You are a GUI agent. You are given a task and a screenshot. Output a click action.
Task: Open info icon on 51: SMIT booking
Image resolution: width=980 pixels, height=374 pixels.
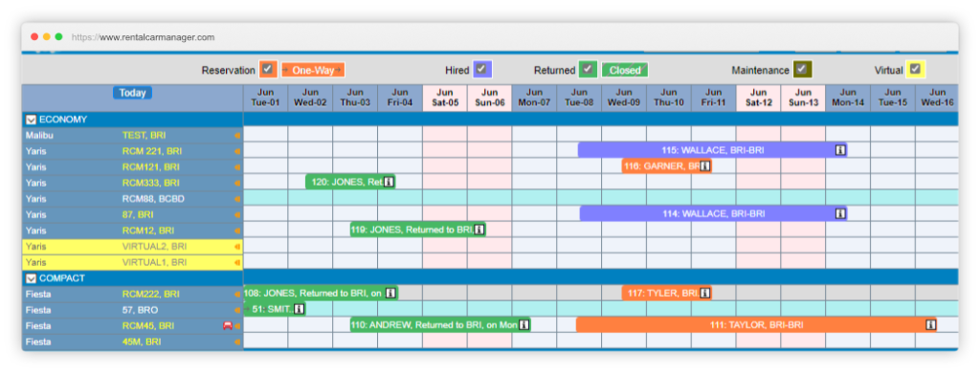(299, 308)
